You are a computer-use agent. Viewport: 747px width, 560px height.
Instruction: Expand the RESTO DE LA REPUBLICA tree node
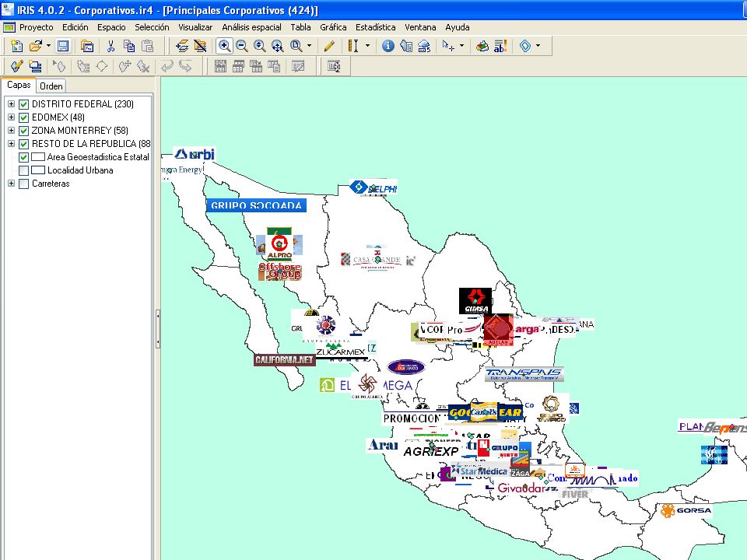(11, 143)
